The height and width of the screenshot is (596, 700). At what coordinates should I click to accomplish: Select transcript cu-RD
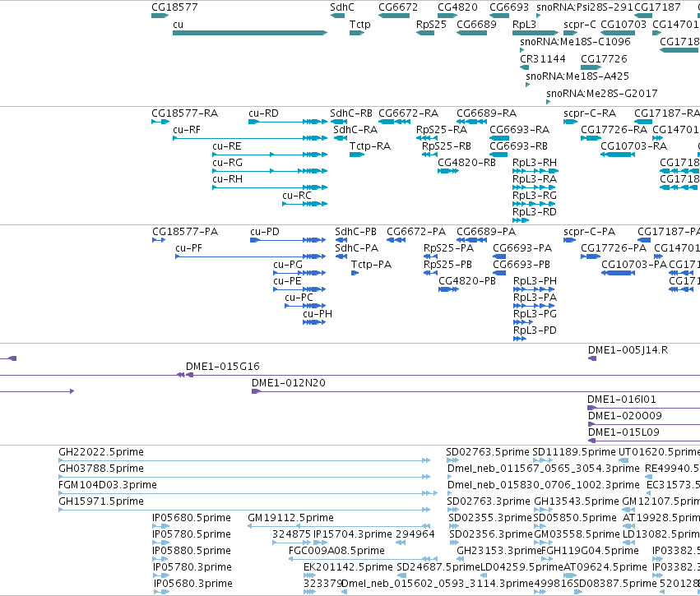(x=288, y=122)
